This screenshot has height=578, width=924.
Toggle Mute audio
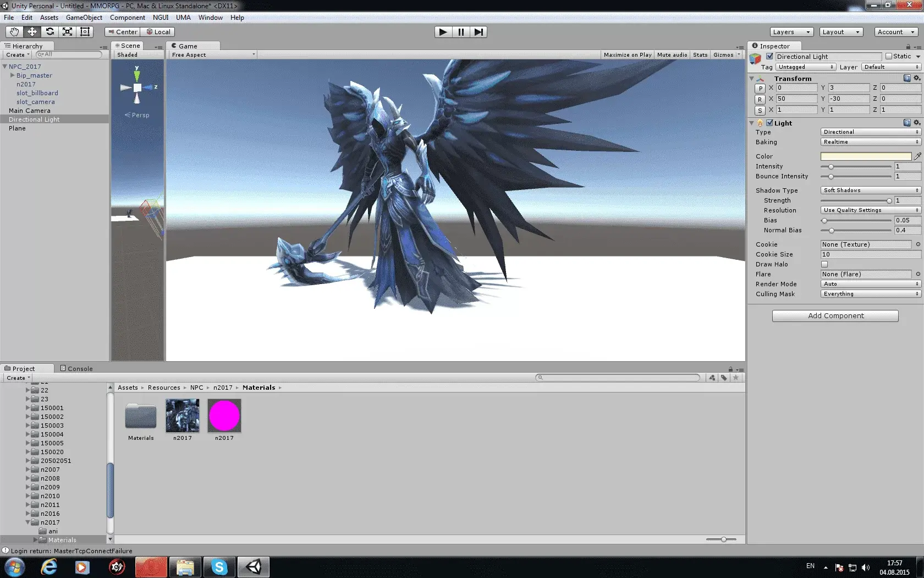pyautogui.click(x=672, y=54)
